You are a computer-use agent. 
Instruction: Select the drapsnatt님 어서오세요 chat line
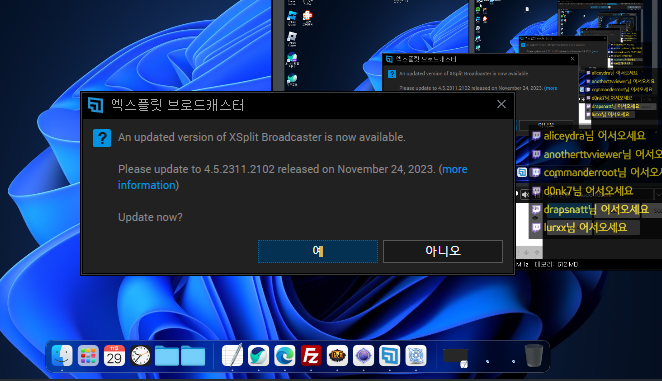[596, 209]
